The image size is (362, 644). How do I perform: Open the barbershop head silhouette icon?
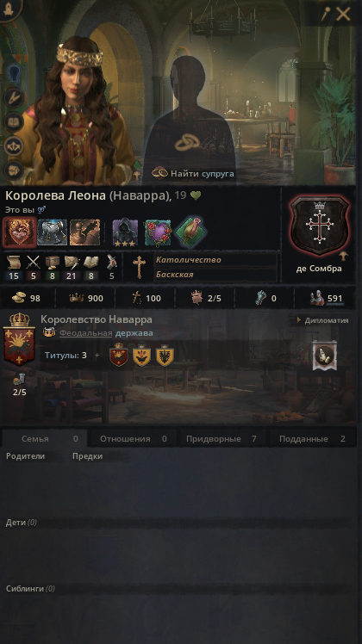tap(14, 72)
